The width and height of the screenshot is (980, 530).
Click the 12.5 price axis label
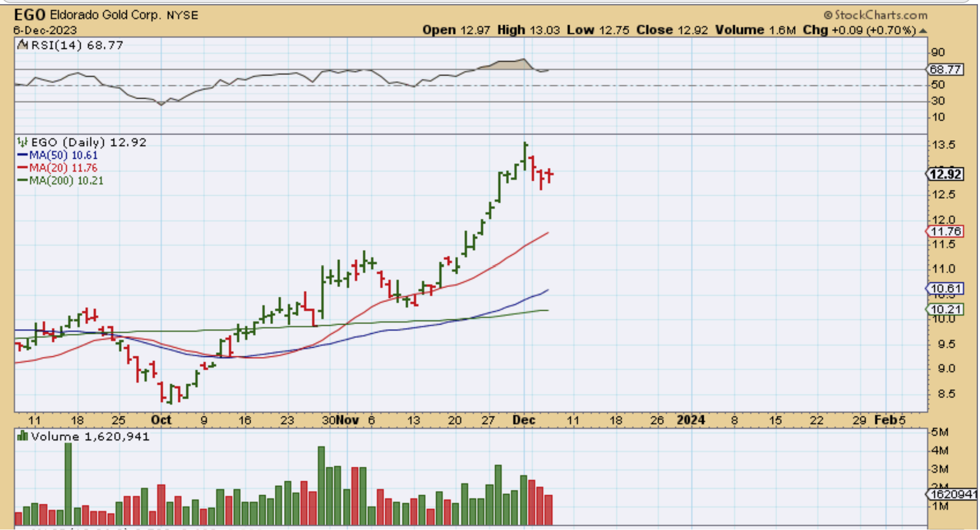coord(944,195)
